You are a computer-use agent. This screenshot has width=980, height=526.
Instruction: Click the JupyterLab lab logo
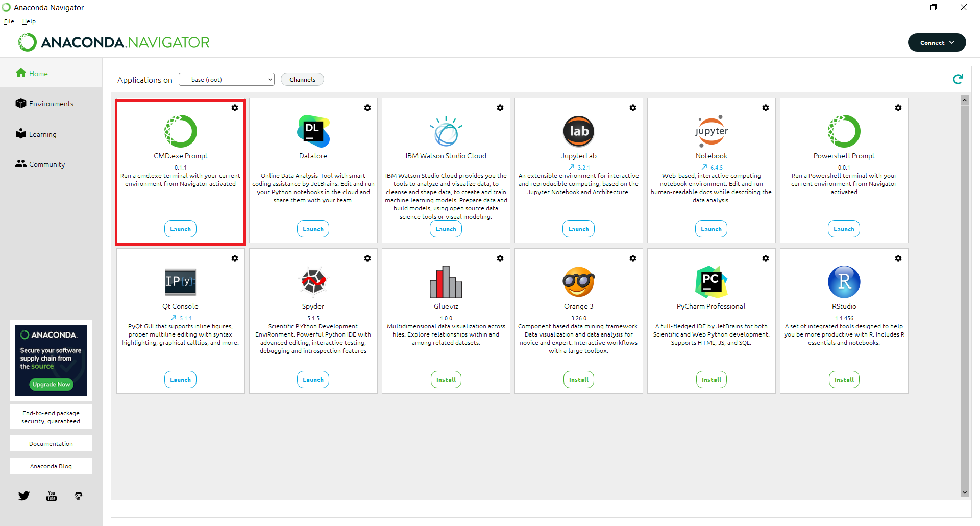click(579, 131)
